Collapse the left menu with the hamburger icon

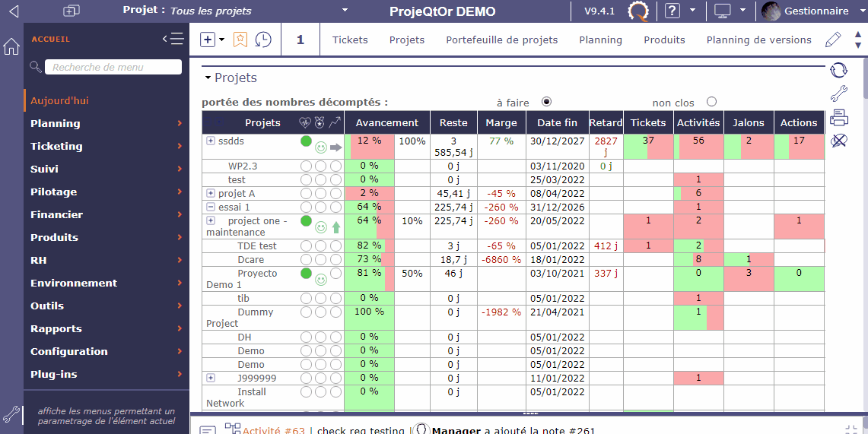tap(173, 39)
